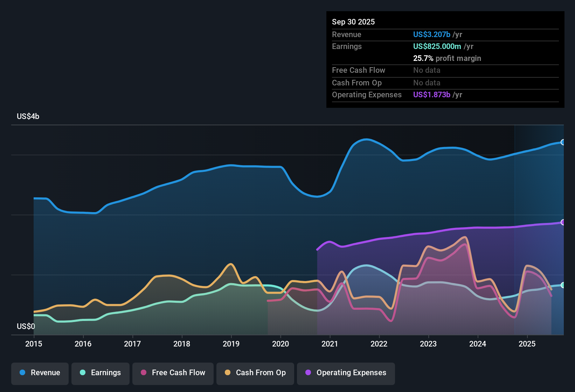
Task: Click the teal Earnings legend dot
Action: point(83,373)
